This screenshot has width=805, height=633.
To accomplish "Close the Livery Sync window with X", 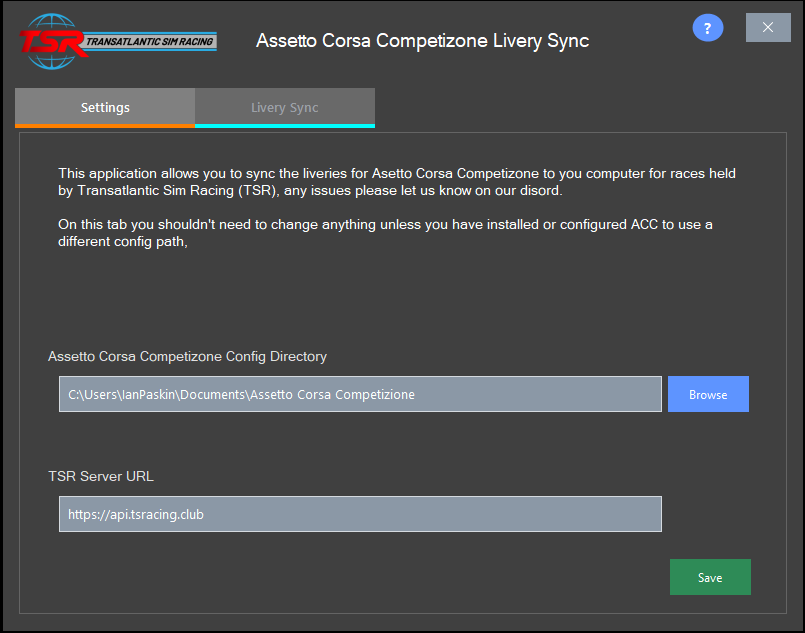I will pyautogui.click(x=768, y=28).
